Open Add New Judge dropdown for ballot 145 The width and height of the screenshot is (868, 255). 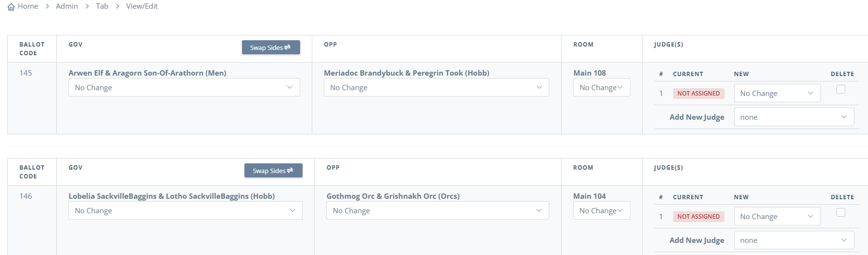[x=794, y=117]
